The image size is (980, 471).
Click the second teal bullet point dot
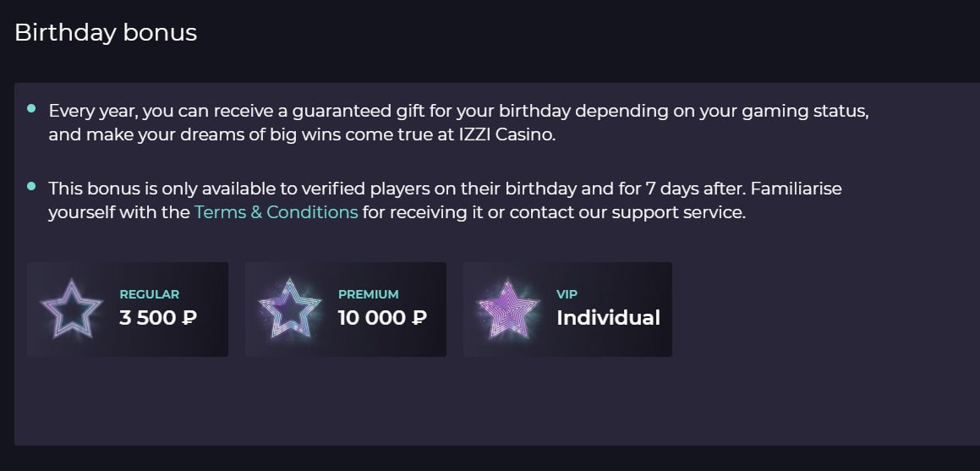click(31, 186)
